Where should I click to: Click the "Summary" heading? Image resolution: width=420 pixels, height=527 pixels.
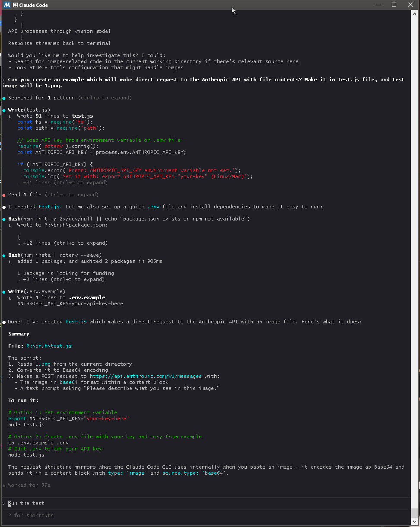(19, 334)
